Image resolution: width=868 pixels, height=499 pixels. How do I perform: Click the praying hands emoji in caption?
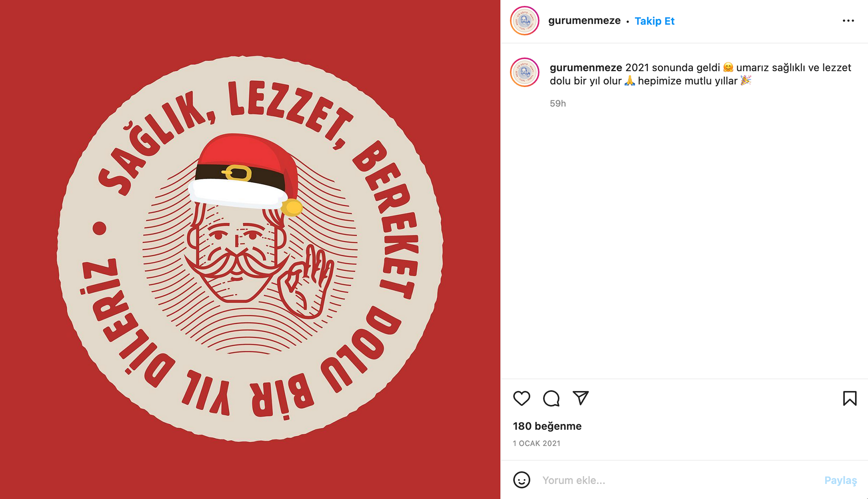point(629,81)
